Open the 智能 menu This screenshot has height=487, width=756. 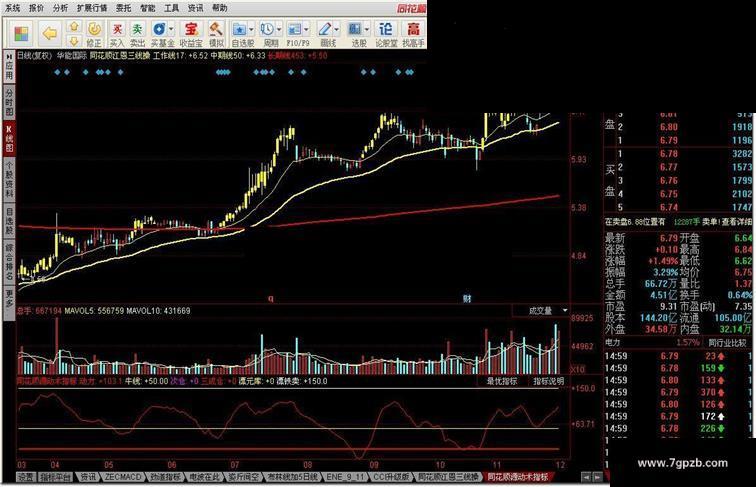point(148,8)
